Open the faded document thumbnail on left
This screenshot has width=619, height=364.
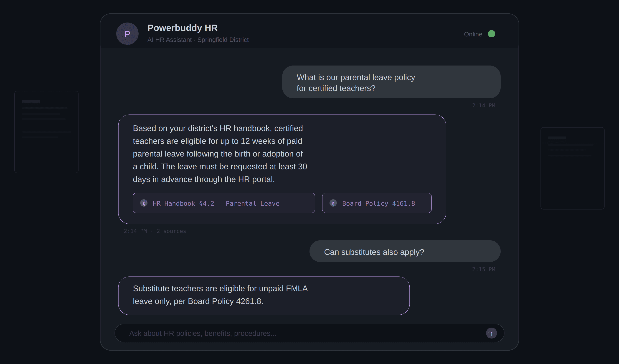pyautogui.click(x=46, y=132)
